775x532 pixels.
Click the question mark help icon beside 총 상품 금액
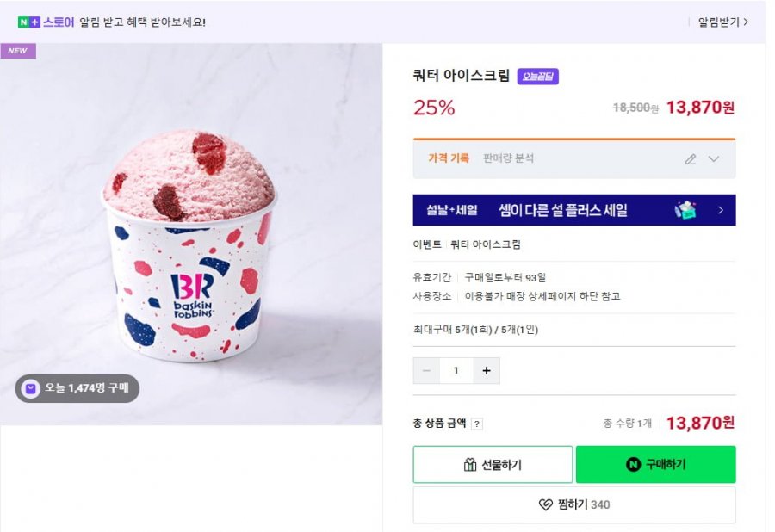tap(477, 424)
